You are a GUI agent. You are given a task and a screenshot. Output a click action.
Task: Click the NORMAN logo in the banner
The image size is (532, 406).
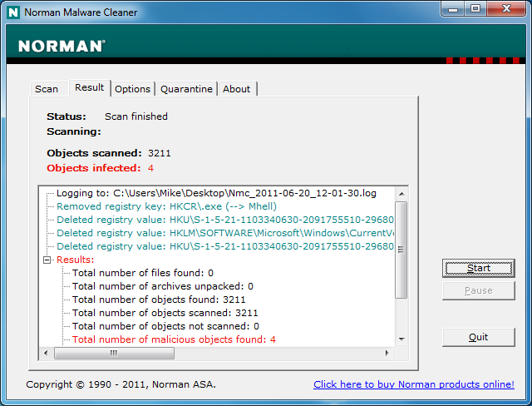tap(62, 46)
